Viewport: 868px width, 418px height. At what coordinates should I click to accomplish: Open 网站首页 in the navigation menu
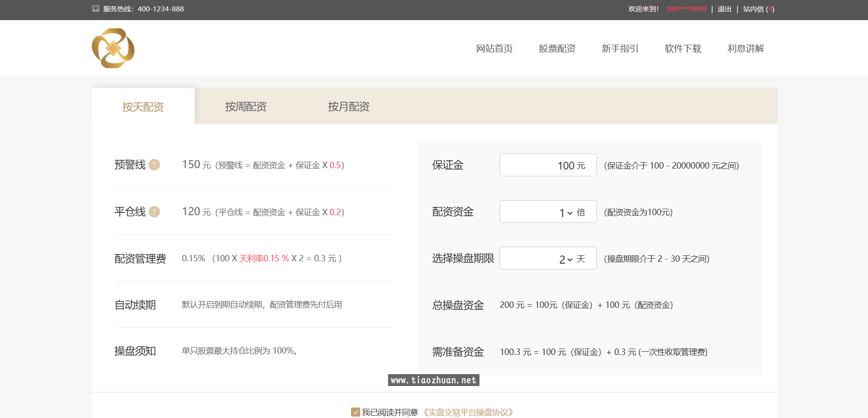click(494, 48)
